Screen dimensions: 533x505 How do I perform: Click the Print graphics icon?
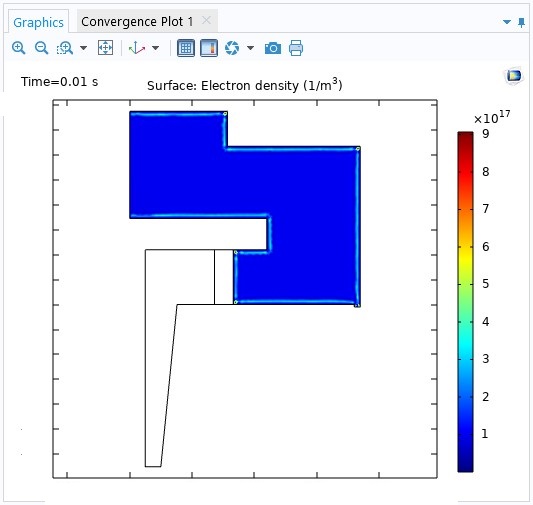pyautogui.click(x=296, y=48)
